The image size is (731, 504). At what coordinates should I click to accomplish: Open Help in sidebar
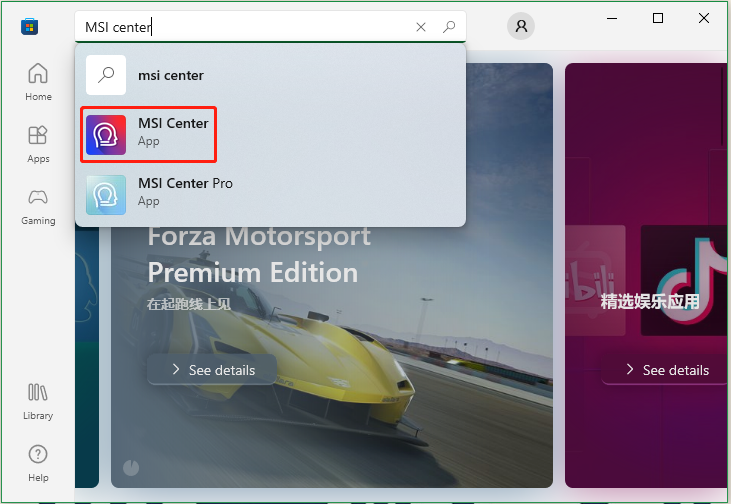(x=38, y=463)
